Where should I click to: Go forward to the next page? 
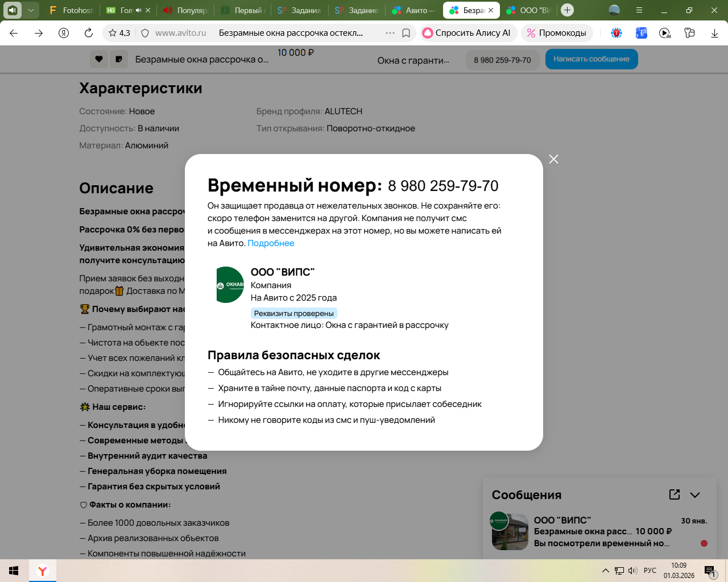pos(39,33)
